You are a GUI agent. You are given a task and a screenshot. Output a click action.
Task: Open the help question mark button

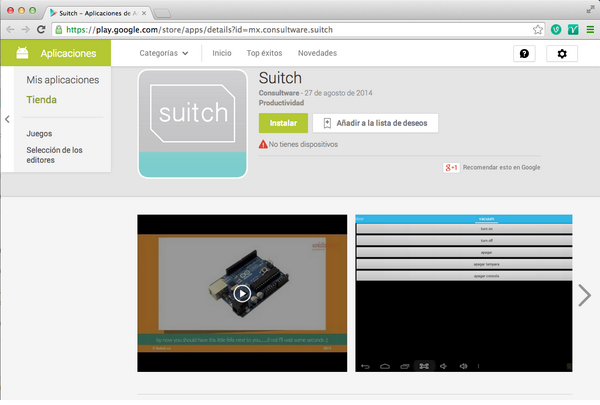coord(524,54)
